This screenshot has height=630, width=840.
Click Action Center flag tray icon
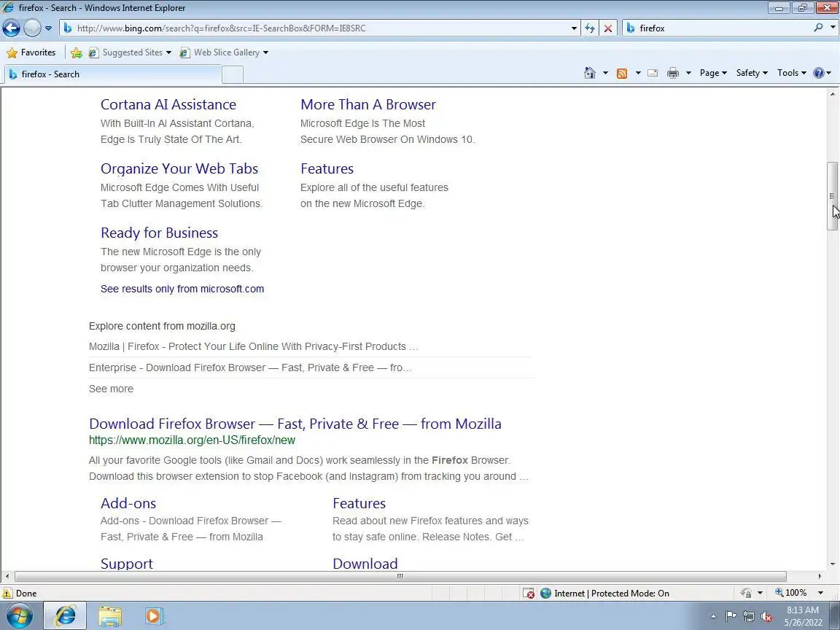pyautogui.click(x=731, y=617)
